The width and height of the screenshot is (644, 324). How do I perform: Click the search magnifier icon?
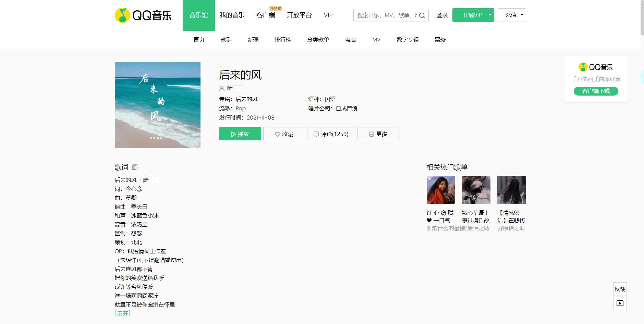click(x=422, y=15)
